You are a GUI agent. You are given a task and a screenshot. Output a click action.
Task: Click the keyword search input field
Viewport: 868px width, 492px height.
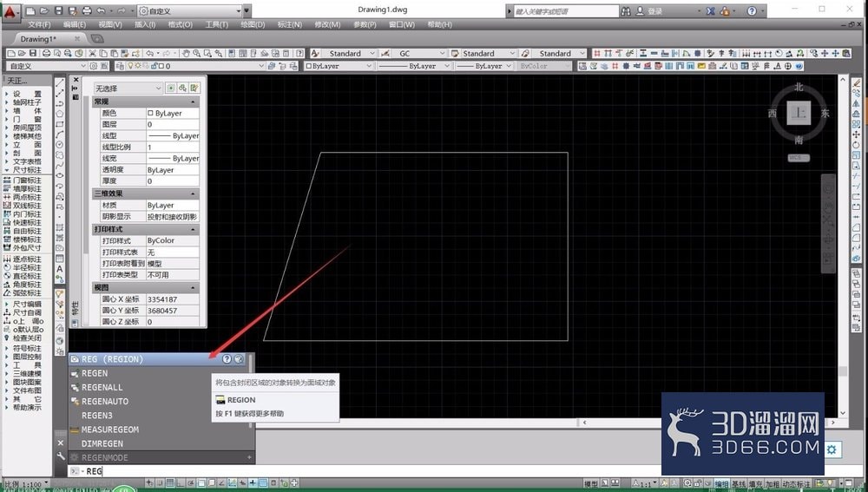point(566,10)
